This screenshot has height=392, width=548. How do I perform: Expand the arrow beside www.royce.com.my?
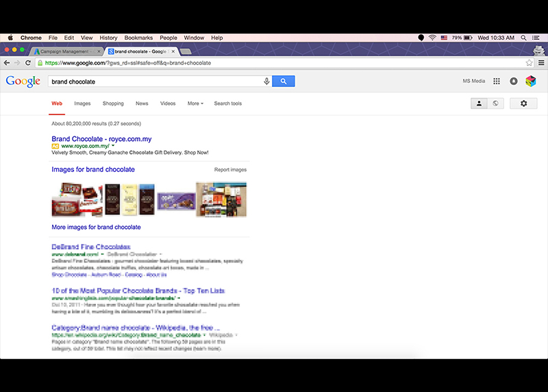coord(112,146)
